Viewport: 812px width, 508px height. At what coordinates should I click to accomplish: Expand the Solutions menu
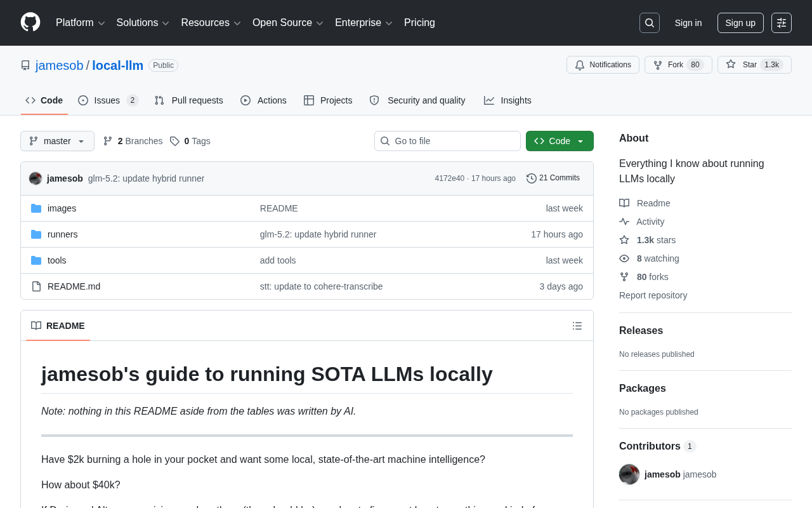coord(143,23)
